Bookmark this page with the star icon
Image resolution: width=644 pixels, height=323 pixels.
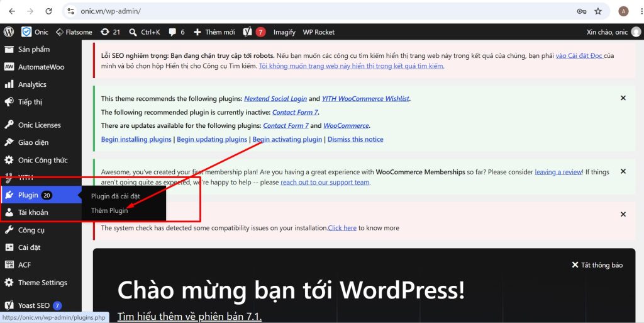[x=598, y=11]
